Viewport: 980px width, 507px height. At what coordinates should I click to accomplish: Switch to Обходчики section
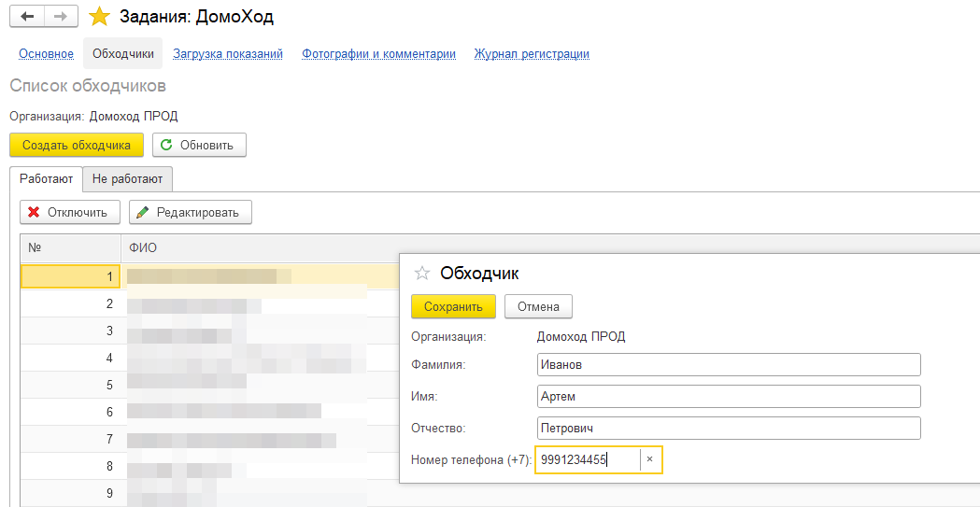(x=122, y=54)
